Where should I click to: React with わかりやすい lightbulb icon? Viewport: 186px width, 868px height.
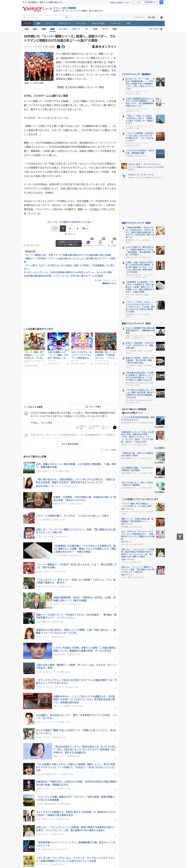(x=100, y=243)
